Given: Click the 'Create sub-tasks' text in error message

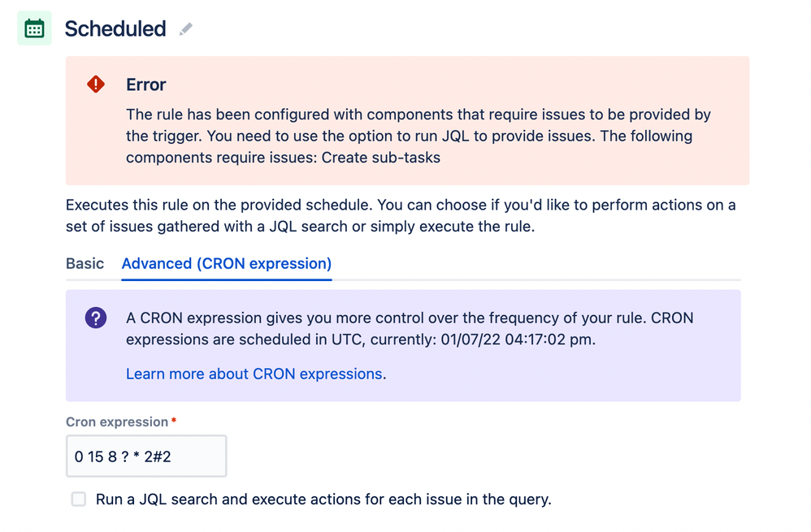Looking at the screenshot, I should tap(380, 158).
